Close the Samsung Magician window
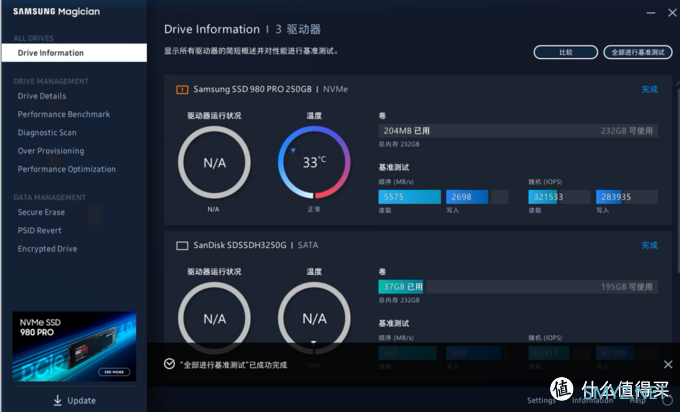Viewport: 680px width, 412px height. 672,13
